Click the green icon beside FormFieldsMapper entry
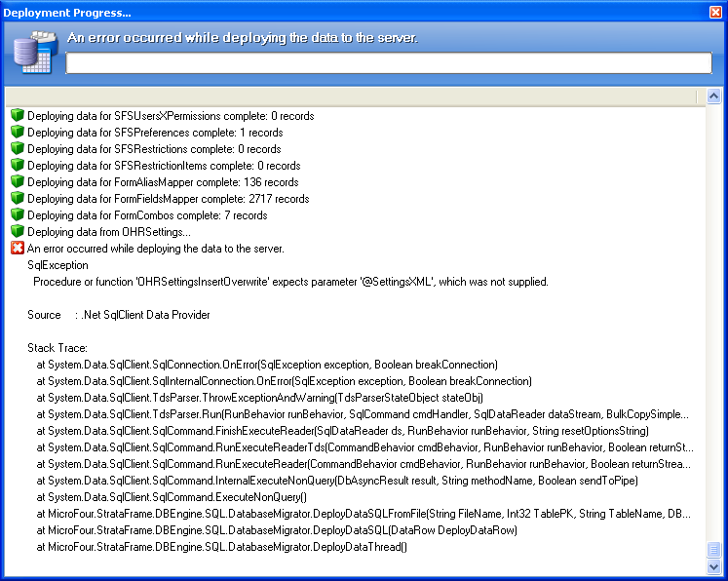This screenshot has height=581, width=728. tap(17, 199)
